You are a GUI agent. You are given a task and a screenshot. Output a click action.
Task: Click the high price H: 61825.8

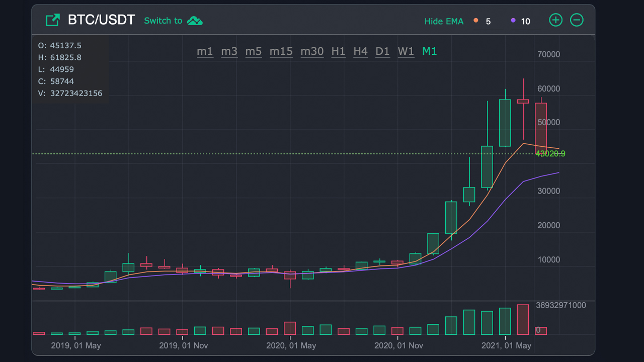point(60,57)
